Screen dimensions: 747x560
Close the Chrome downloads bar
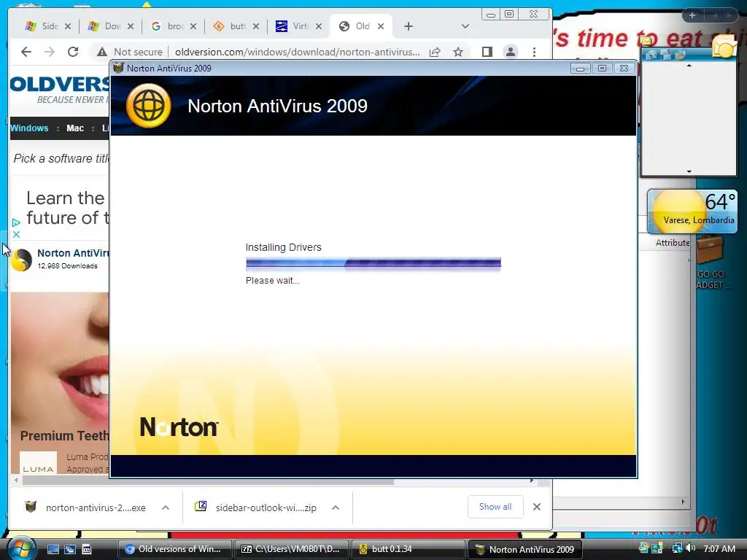click(x=537, y=507)
